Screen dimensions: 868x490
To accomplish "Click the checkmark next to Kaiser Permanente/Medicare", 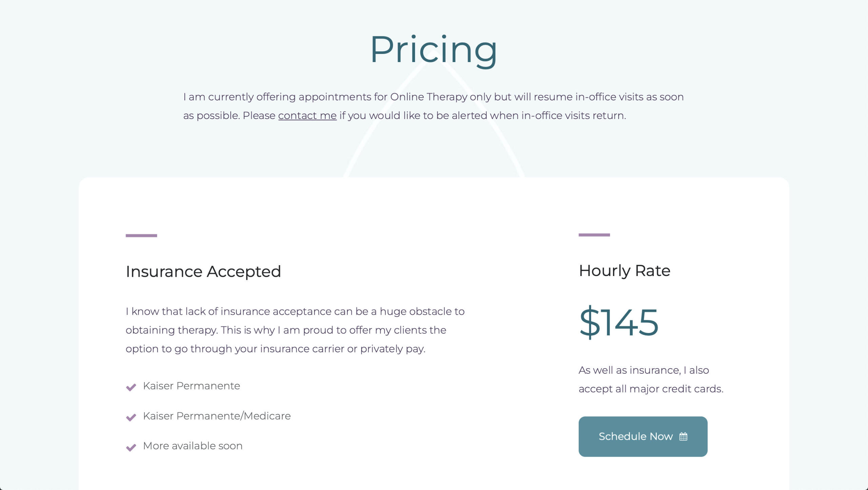I will point(131,417).
